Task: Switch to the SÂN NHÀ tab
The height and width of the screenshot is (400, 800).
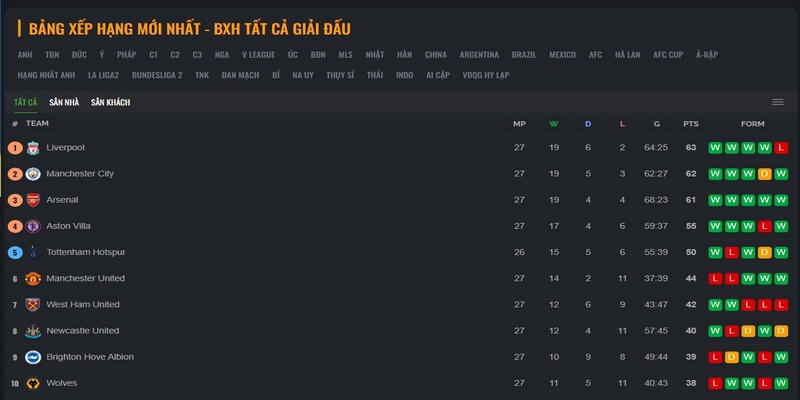Action: click(64, 103)
